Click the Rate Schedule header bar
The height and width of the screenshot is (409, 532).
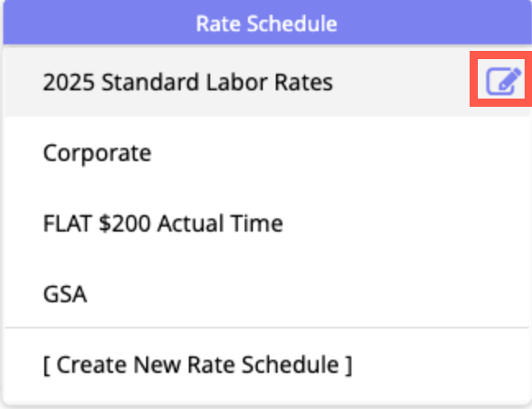tap(266, 23)
